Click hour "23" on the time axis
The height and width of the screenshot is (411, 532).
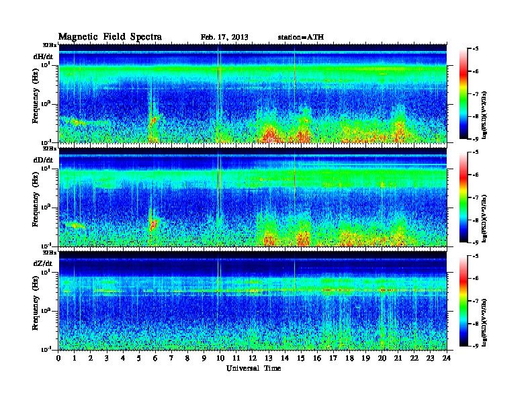[431, 358]
